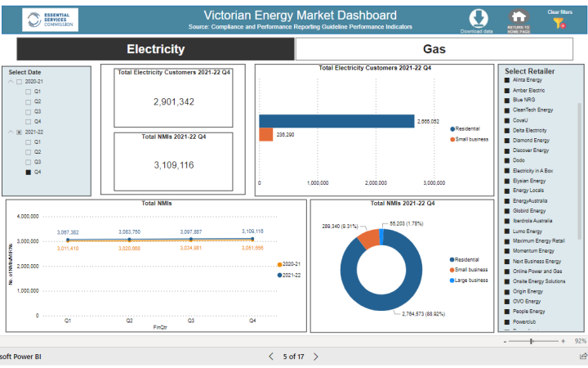Click Small business legend marker in bar chart
Screen dimensions: 588x368
pyautogui.click(x=452, y=140)
